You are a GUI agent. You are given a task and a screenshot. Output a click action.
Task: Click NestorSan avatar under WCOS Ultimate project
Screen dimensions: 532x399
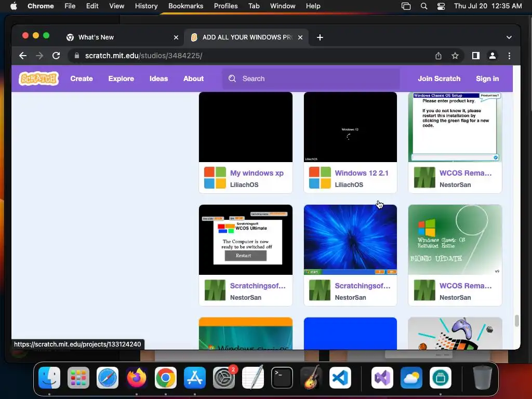pos(215,290)
